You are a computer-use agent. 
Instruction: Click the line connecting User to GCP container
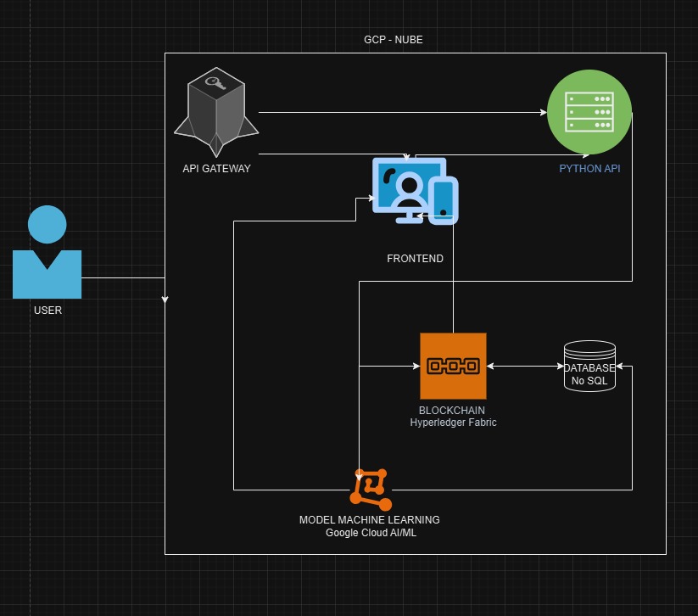tap(123, 277)
